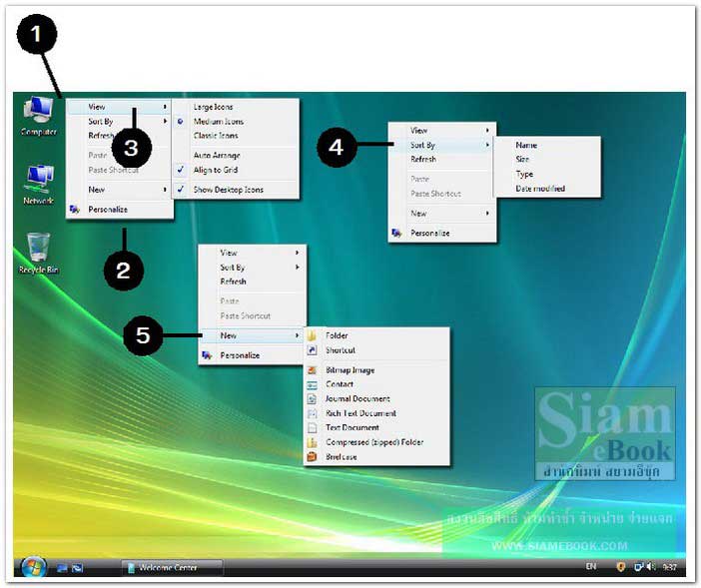Choose Rich Text Document in the New submenu
This screenshot has width=701, height=588.
(376, 413)
